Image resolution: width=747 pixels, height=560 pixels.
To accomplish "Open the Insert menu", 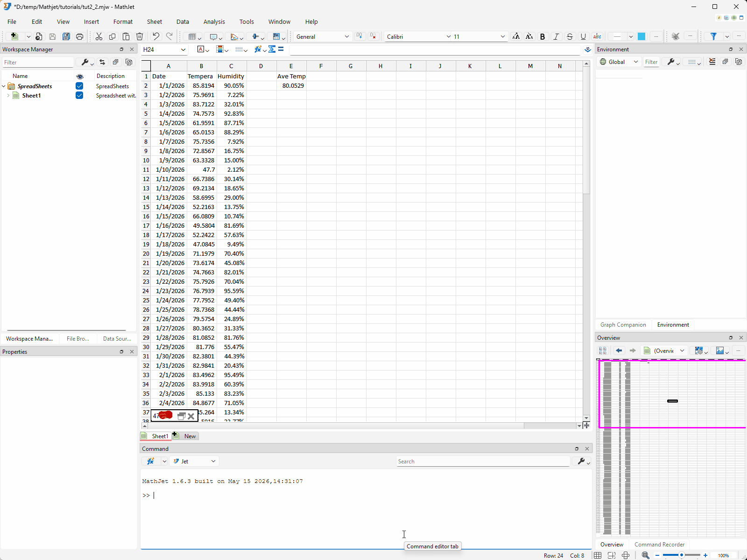I will (x=92, y=21).
